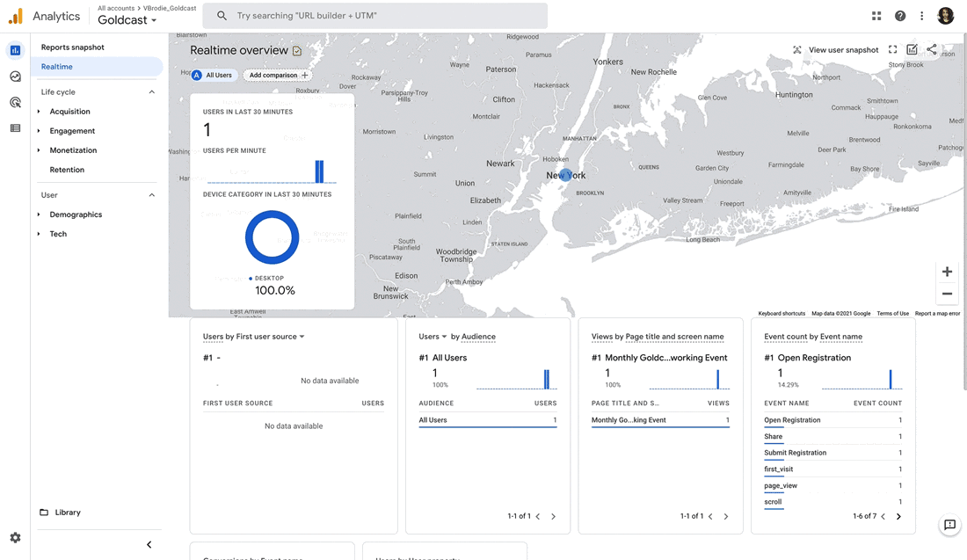Go to next page of Event count card

click(898, 517)
